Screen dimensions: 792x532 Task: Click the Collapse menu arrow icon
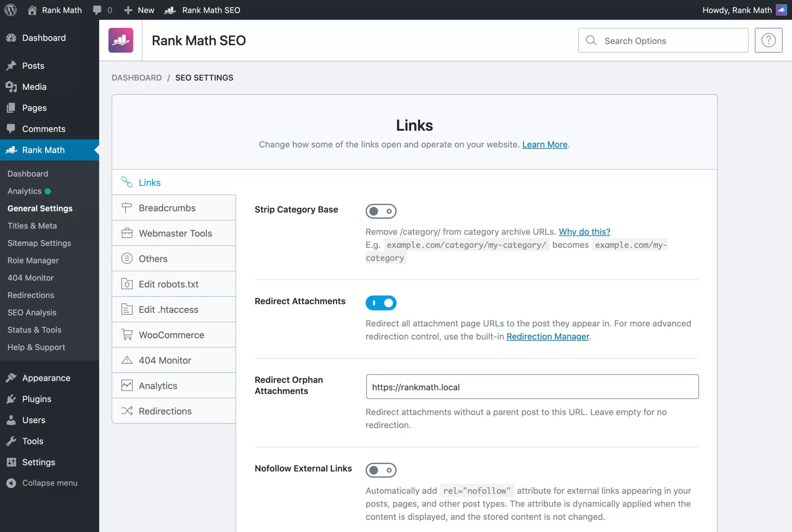click(11, 483)
